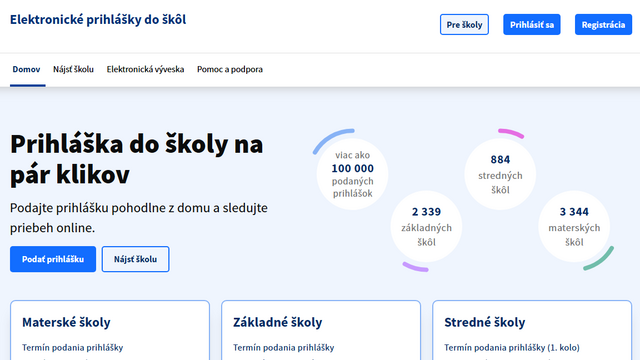The width and height of the screenshot is (640, 360).
Task: Click Termín podania prihlášky under Základné školy
Action: pos(284,348)
